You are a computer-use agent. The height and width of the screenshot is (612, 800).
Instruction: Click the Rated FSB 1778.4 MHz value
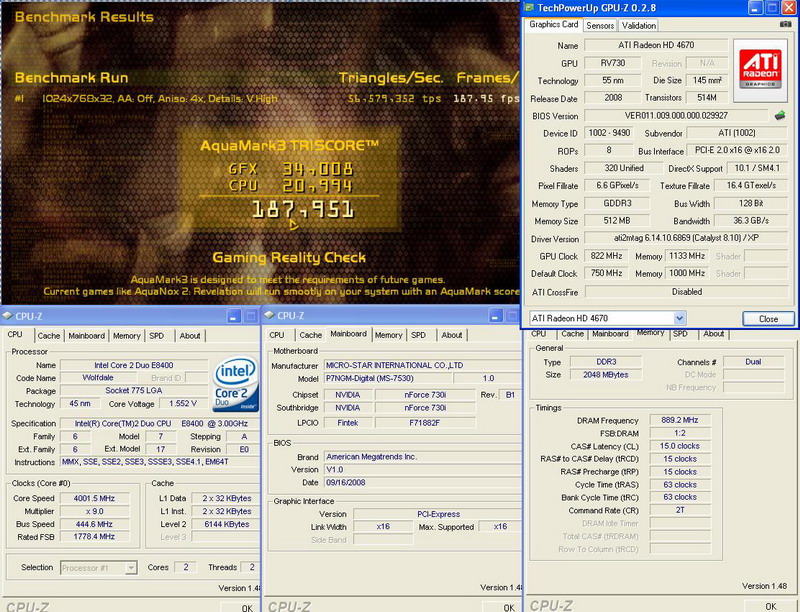[x=94, y=537]
